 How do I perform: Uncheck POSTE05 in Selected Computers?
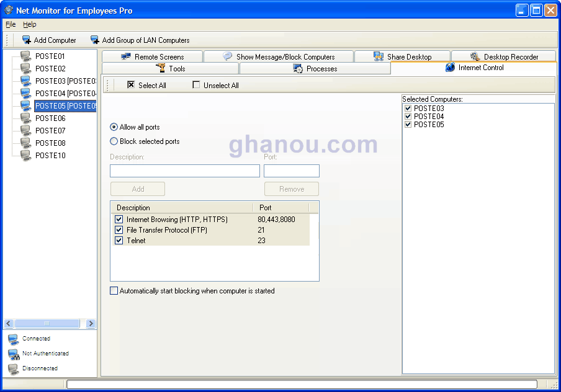408,125
